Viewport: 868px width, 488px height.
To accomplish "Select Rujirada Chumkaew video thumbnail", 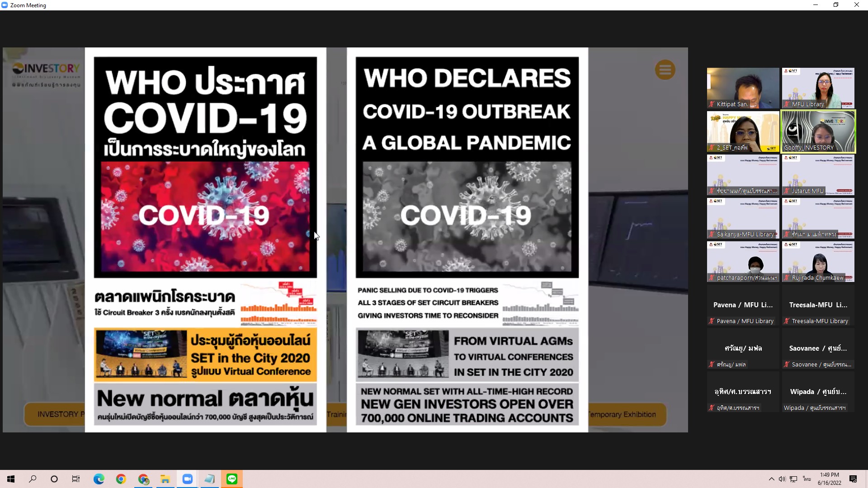I will 818,262.
